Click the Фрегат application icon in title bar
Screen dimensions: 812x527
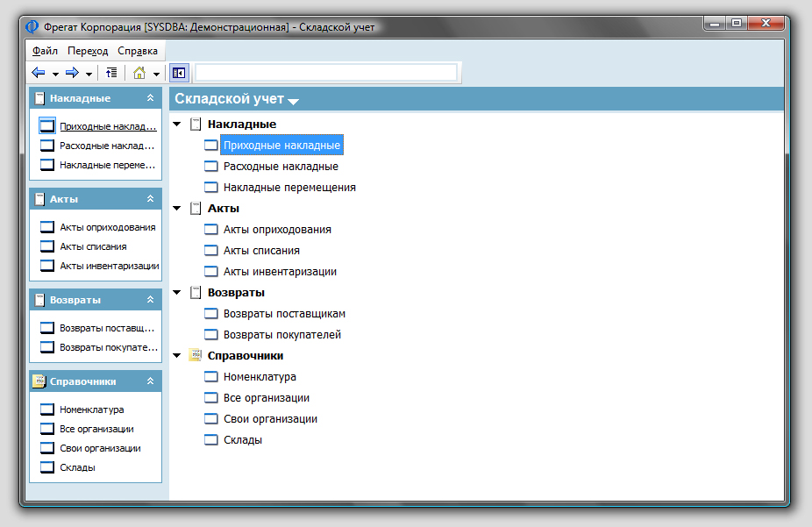click(32, 26)
